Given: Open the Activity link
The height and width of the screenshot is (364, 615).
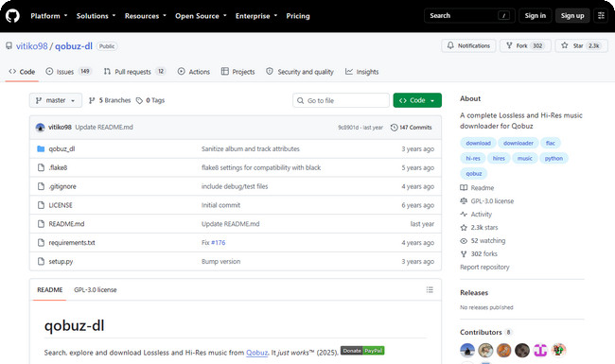Looking at the screenshot, I should [476, 215].
